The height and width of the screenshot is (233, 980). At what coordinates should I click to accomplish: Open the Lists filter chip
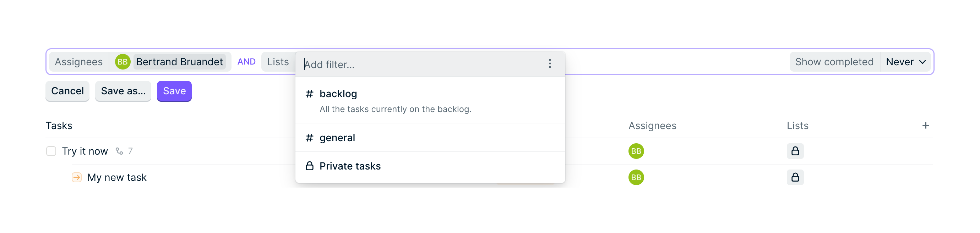(278, 62)
